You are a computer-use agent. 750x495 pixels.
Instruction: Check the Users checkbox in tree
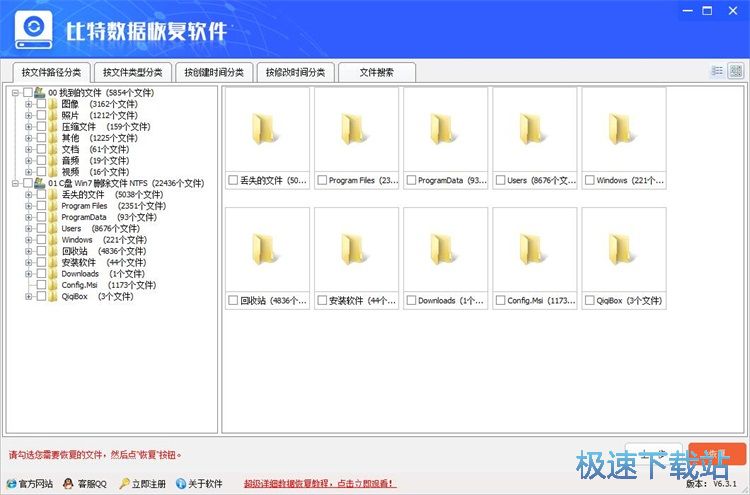click(41, 229)
